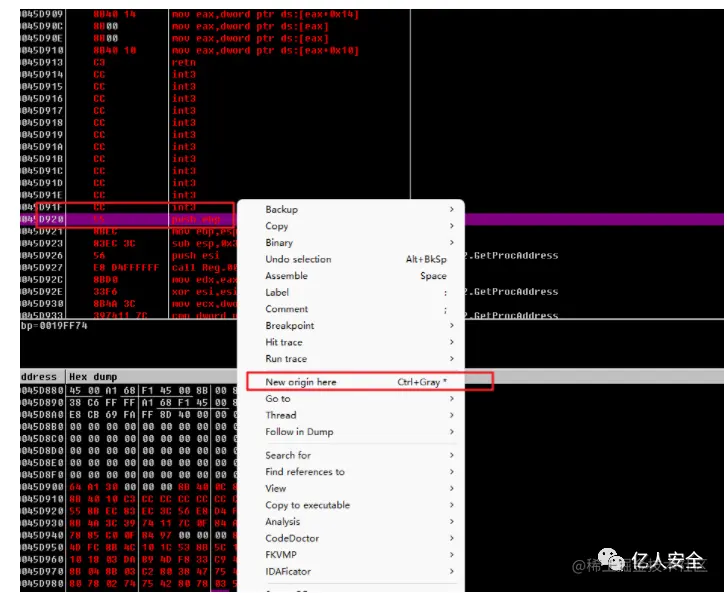Open the Search for submenu
The image size is (727, 593).
tap(351, 455)
